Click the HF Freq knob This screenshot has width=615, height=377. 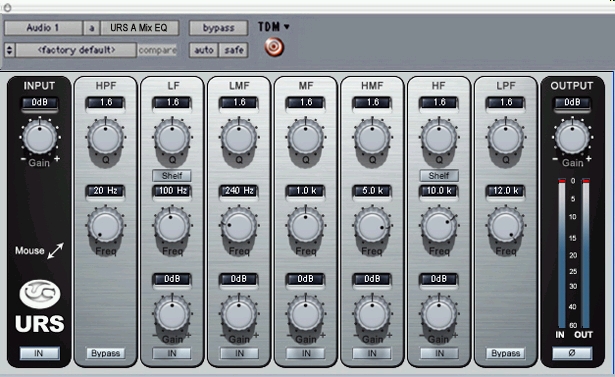click(439, 226)
